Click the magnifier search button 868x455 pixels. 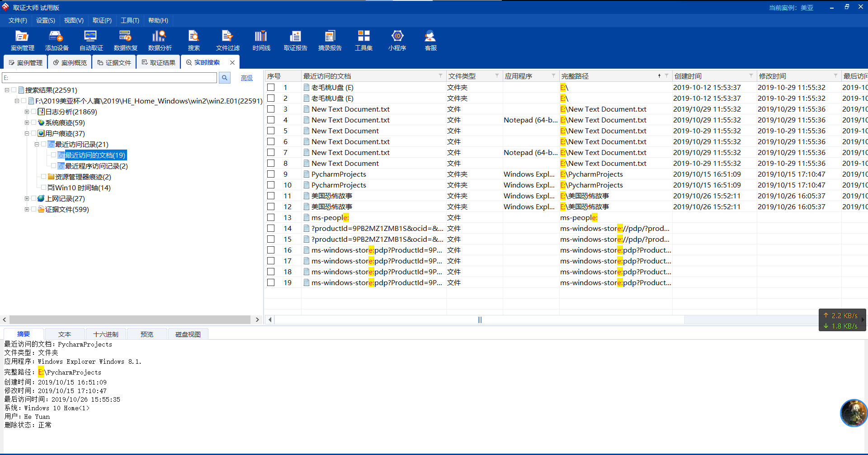click(x=225, y=78)
